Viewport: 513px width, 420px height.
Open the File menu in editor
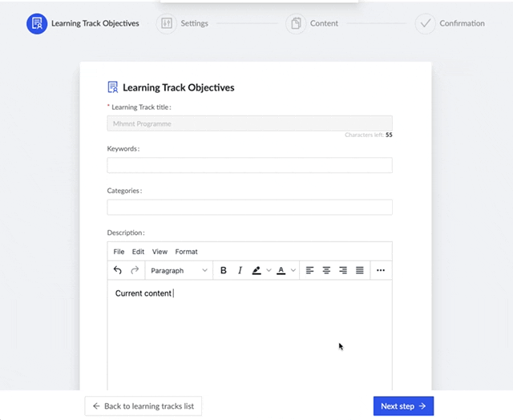point(119,252)
